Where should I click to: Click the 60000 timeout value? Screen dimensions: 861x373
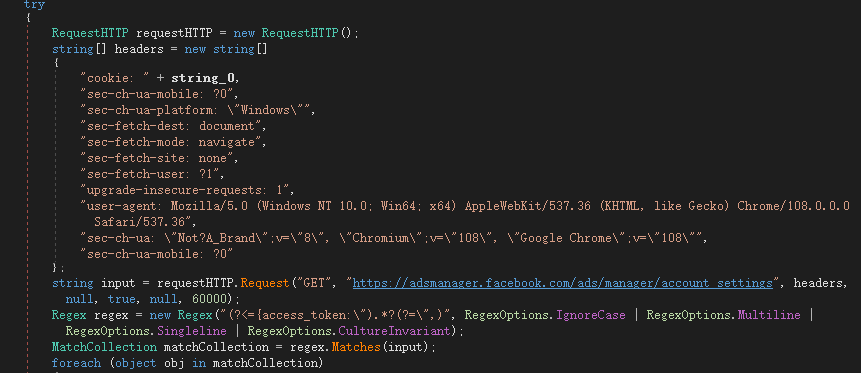pos(209,299)
